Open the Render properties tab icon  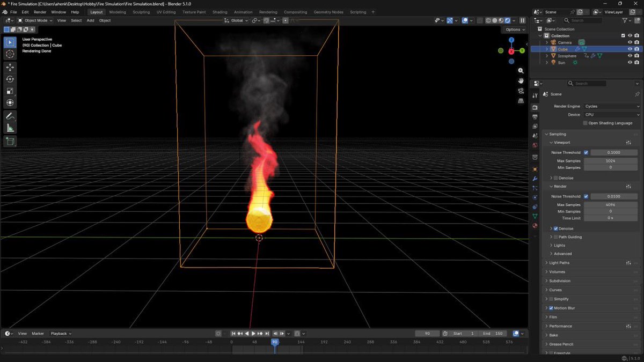tap(535, 108)
